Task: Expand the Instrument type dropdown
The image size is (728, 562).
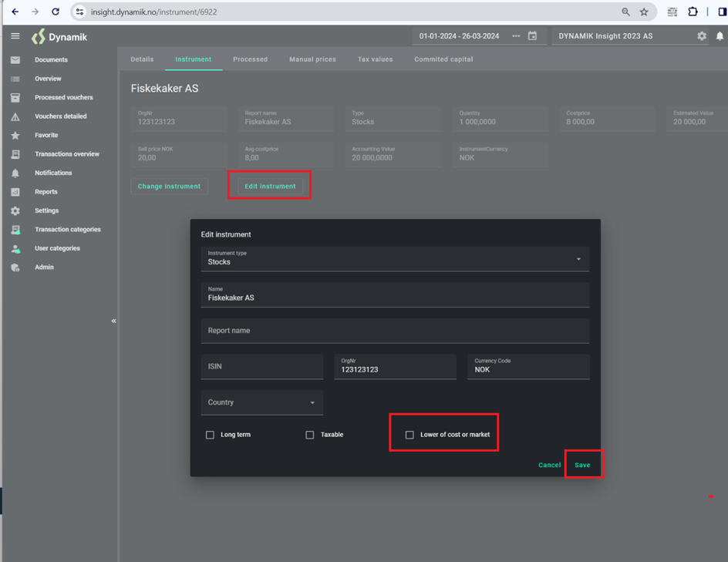Action: click(x=578, y=260)
